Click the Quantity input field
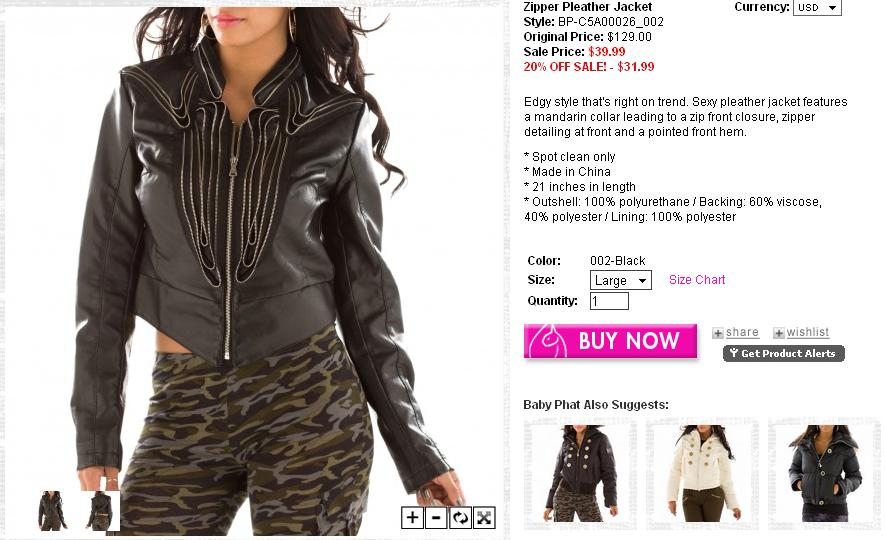 coord(609,301)
